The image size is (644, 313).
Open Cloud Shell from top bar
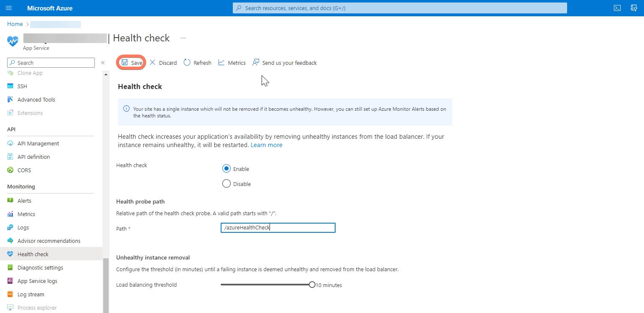(617, 8)
